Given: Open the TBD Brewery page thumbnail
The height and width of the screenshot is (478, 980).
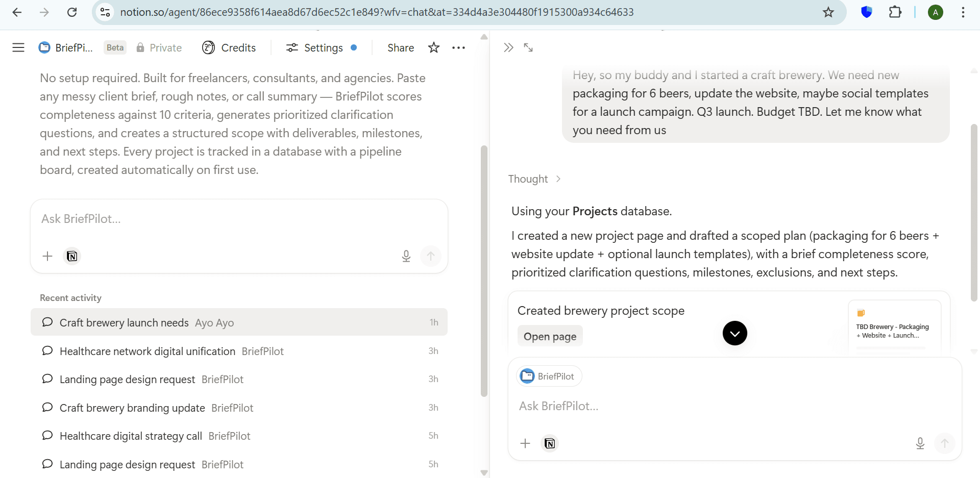Looking at the screenshot, I should (x=894, y=326).
